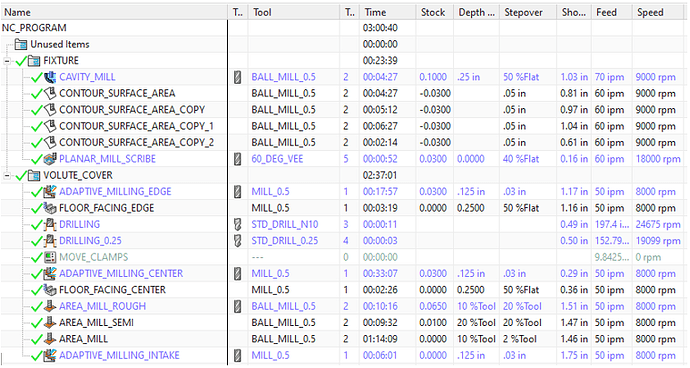Collapse the VOLUTE_COVER program group

click(7, 176)
